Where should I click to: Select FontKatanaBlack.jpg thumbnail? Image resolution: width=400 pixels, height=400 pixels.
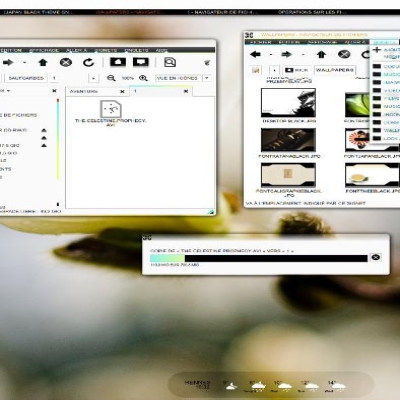(x=288, y=140)
